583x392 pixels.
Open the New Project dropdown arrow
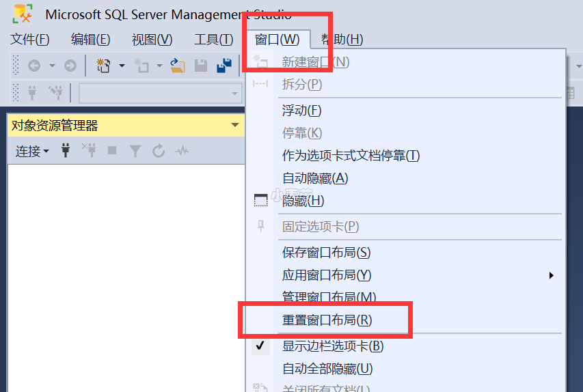click(x=122, y=66)
